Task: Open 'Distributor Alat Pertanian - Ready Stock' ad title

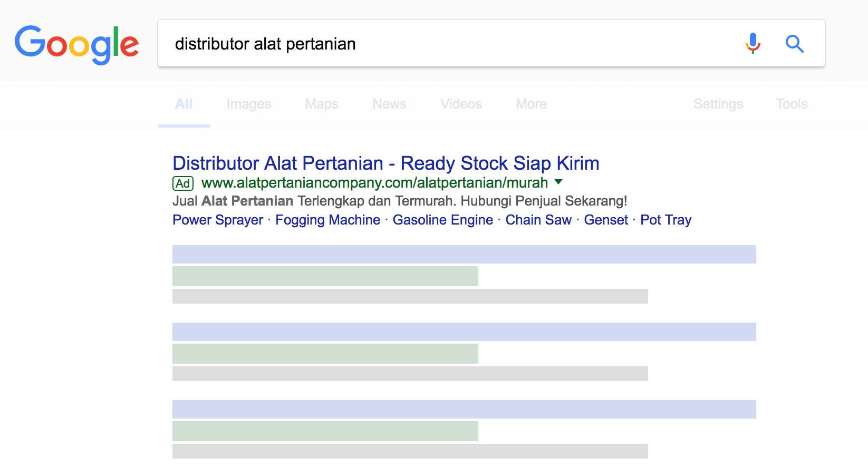Action: point(385,163)
